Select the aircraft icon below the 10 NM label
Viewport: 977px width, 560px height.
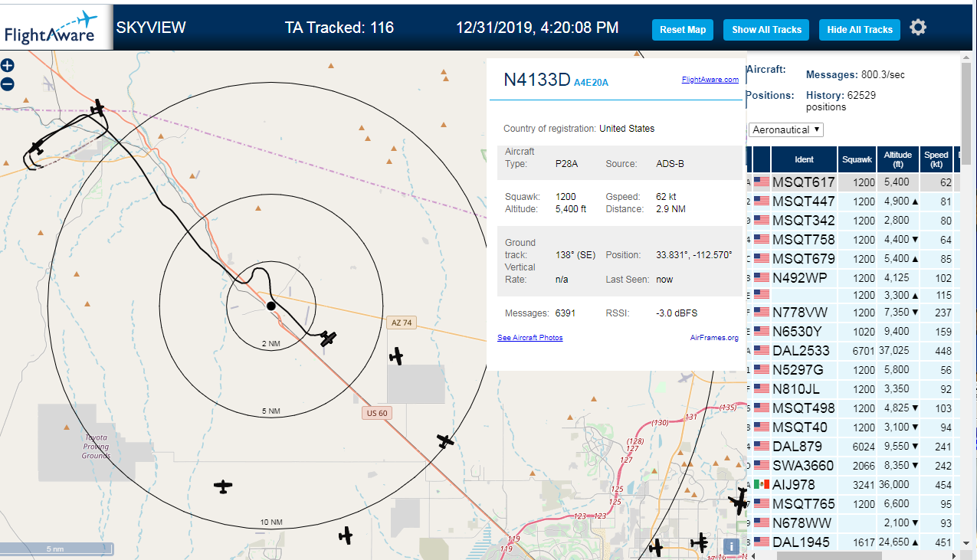click(346, 535)
